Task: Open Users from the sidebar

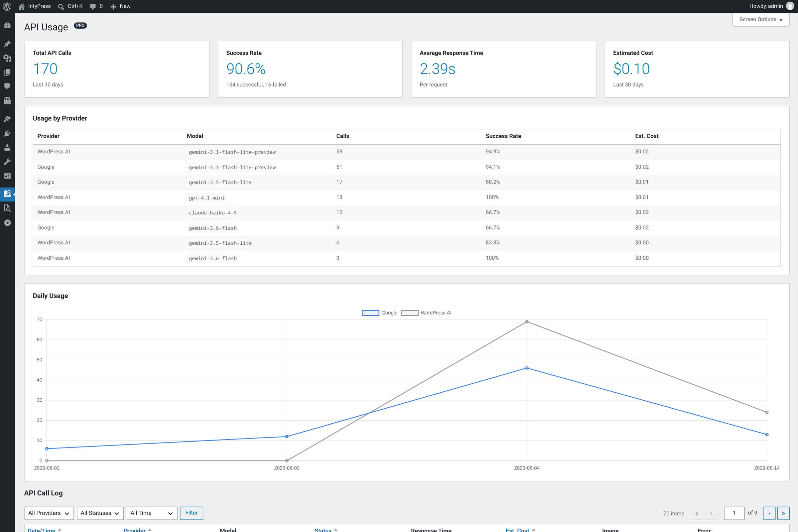Action: pyautogui.click(x=7, y=148)
